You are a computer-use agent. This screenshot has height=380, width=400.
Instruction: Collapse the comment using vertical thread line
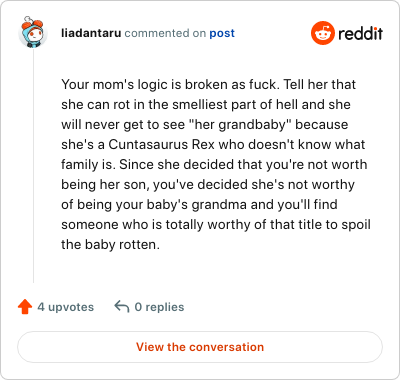pyautogui.click(x=33, y=166)
